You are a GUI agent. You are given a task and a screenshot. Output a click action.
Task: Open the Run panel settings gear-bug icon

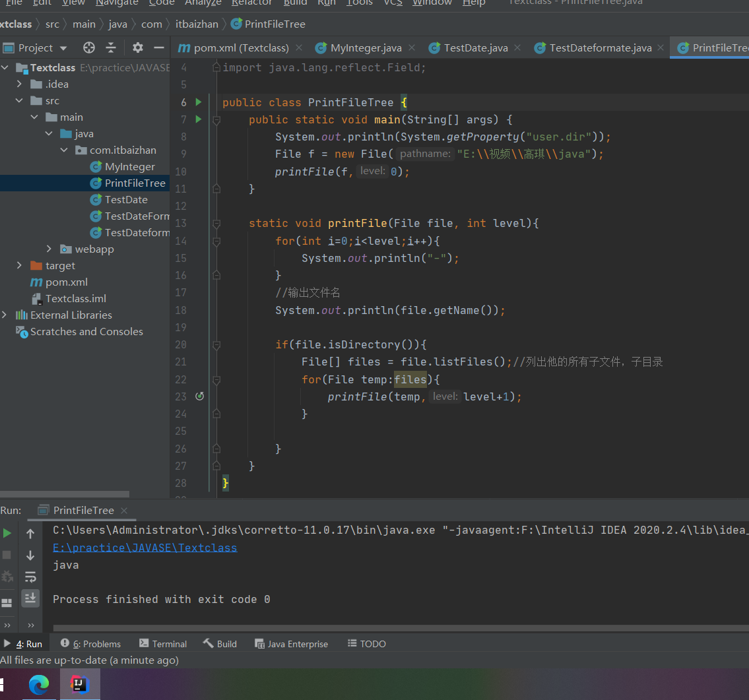click(7, 577)
